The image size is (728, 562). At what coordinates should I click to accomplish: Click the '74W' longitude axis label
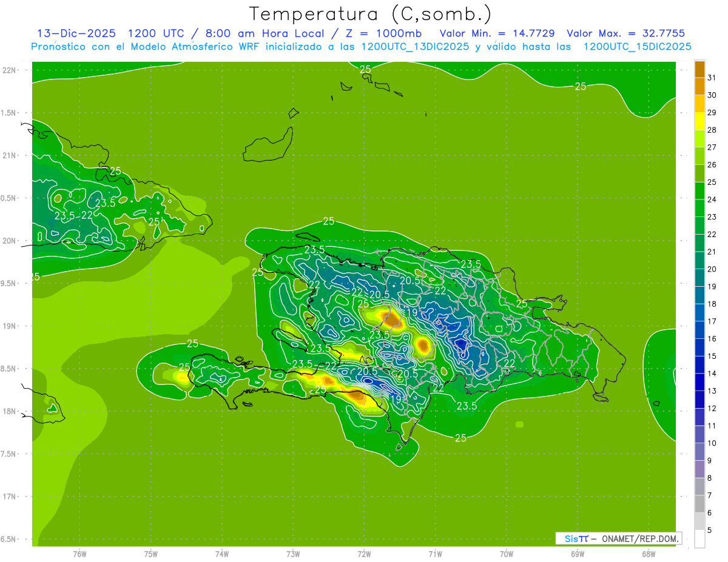tap(222, 554)
